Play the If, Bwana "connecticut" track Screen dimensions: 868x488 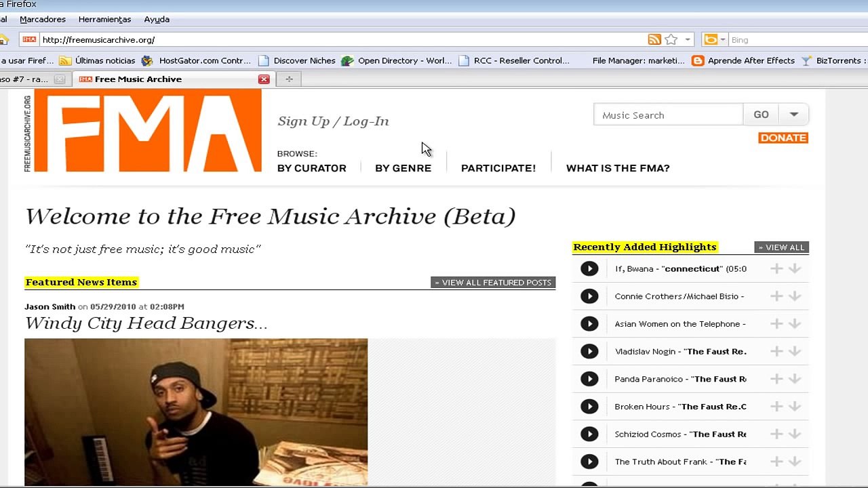(x=589, y=268)
